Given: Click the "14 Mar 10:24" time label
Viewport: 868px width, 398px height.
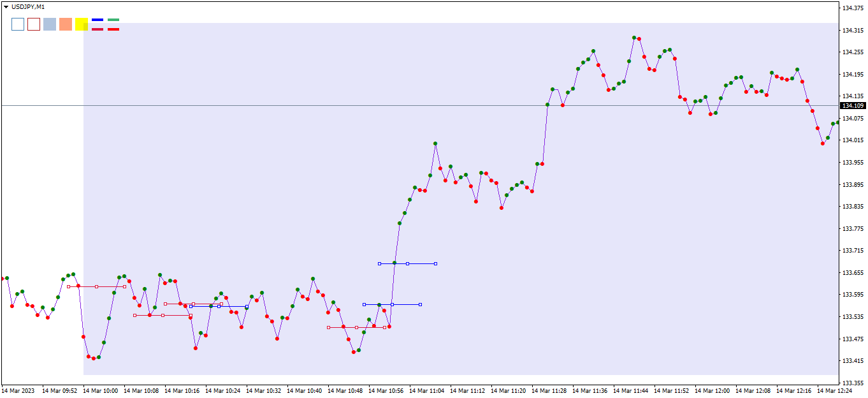Looking at the screenshot, I should pos(222,390).
